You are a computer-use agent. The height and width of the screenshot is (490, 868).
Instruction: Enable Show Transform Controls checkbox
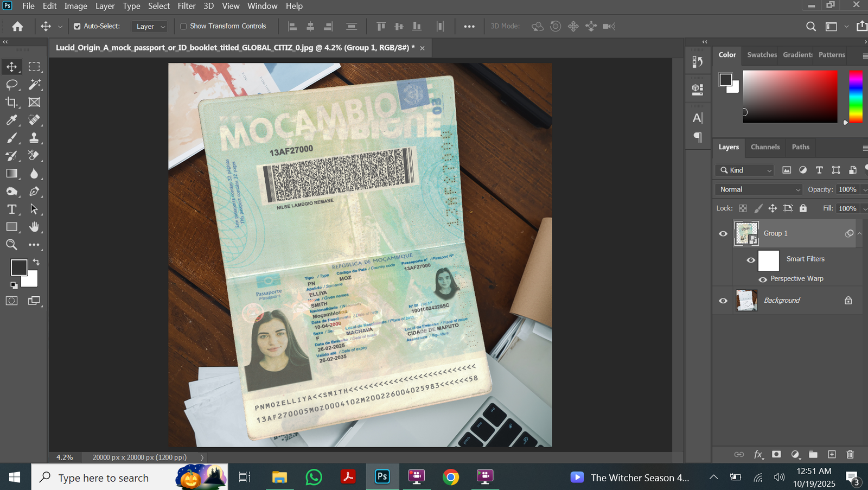(183, 26)
